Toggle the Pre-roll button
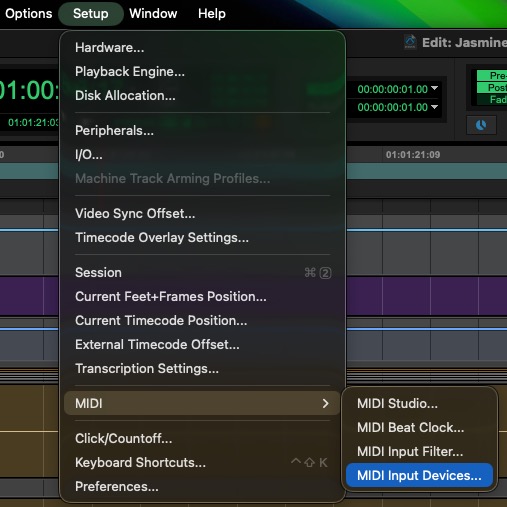507x507 pixels. [492, 76]
